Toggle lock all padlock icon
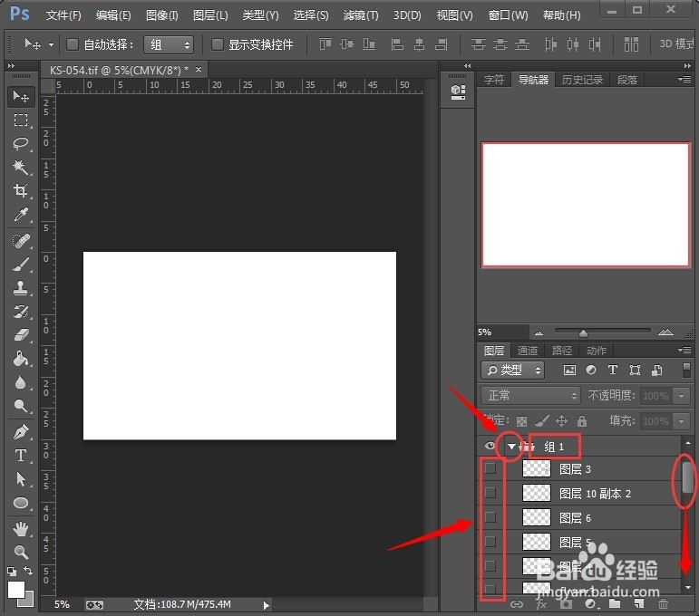Viewport: 699px width, 616px height. [x=582, y=421]
